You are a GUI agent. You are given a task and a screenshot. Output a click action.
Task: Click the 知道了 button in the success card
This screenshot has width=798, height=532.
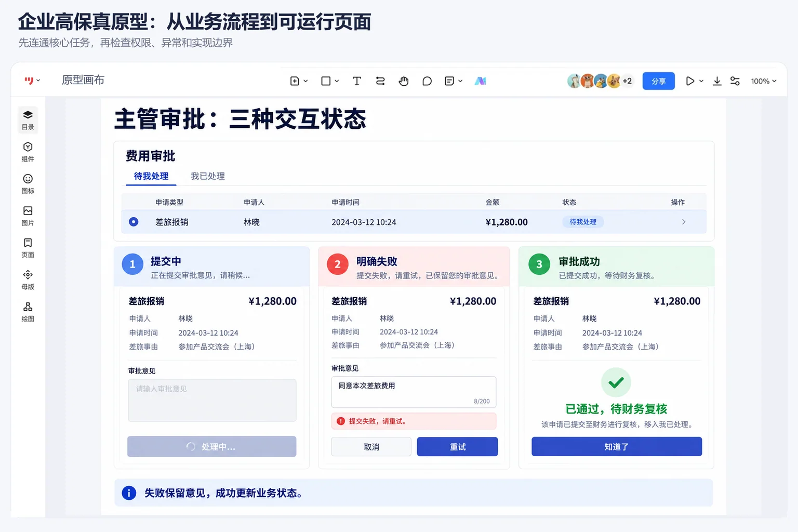pos(617,447)
